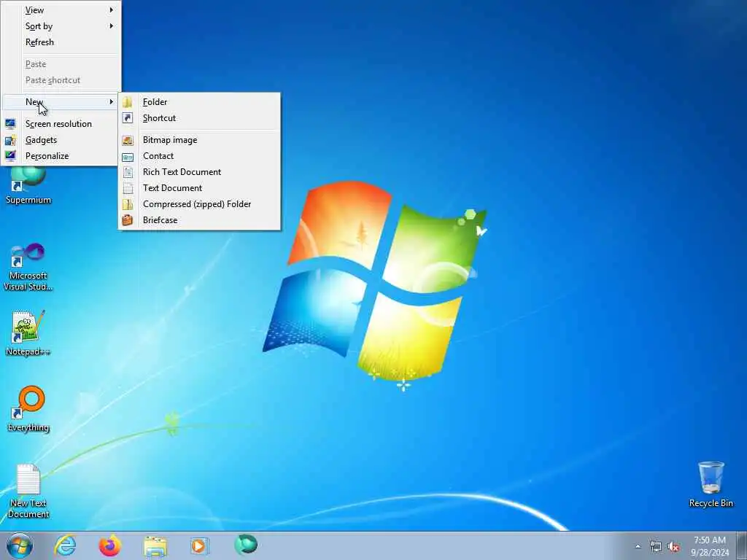Screen dimensions: 747x560
Task: Choose Personalize from the context menu
Action: [61, 156]
